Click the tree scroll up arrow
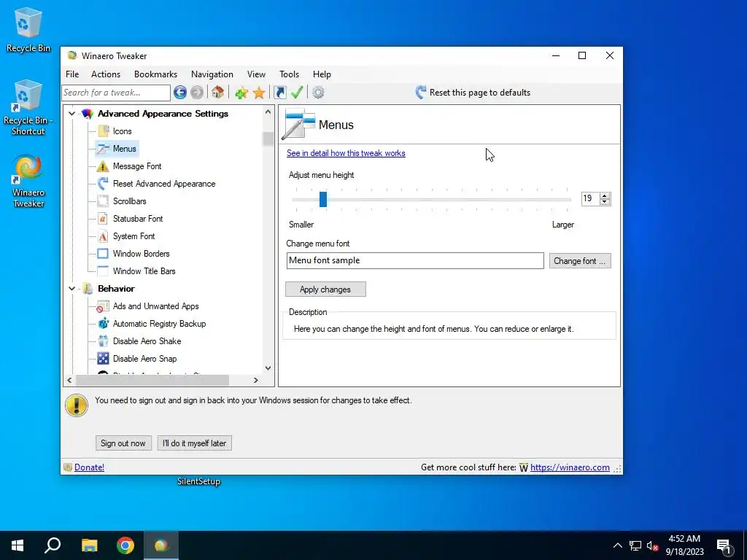Image resolution: width=747 pixels, height=560 pixels. pyautogui.click(x=268, y=112)
